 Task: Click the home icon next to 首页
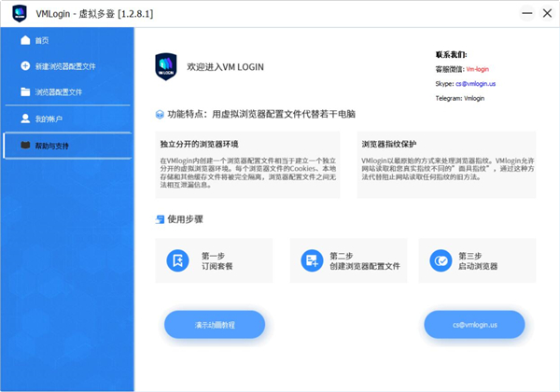coord(25,41)
